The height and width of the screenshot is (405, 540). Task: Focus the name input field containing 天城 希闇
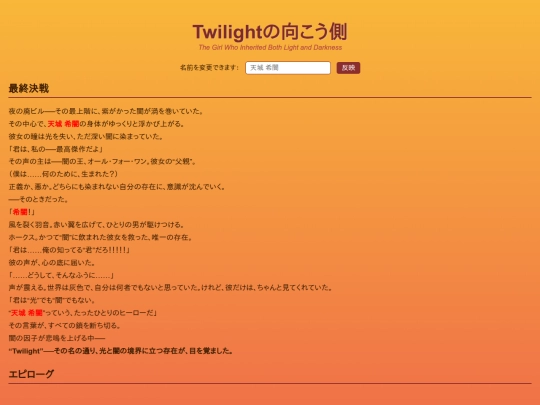(x=288, y=68)
